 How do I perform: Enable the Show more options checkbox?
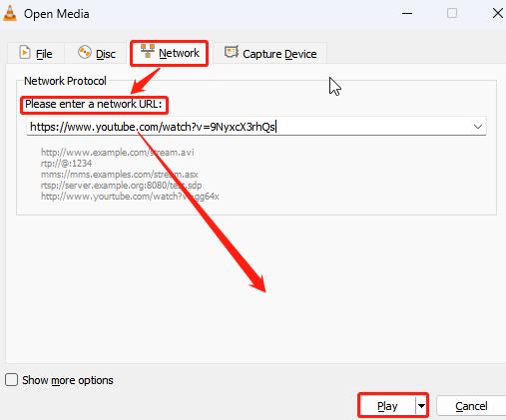pyautogui.click(x=11, y=379)
